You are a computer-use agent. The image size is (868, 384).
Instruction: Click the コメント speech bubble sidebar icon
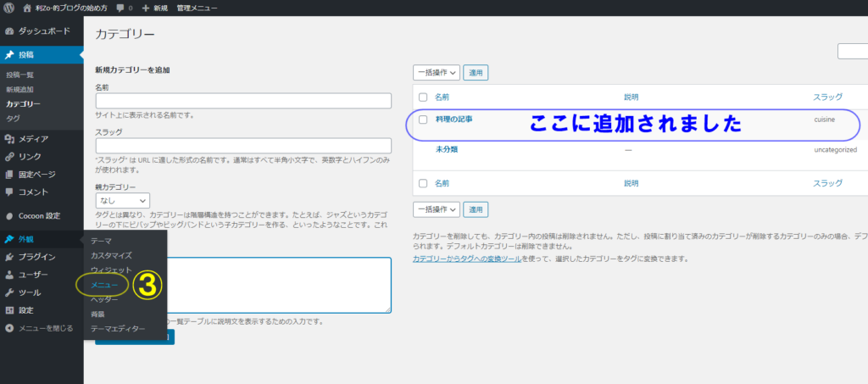coord(9,192)
